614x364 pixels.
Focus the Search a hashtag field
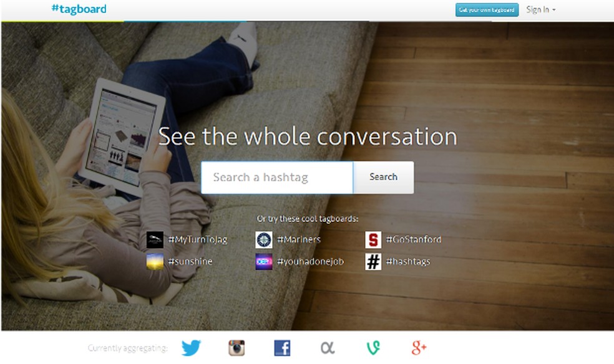(277, 178)
